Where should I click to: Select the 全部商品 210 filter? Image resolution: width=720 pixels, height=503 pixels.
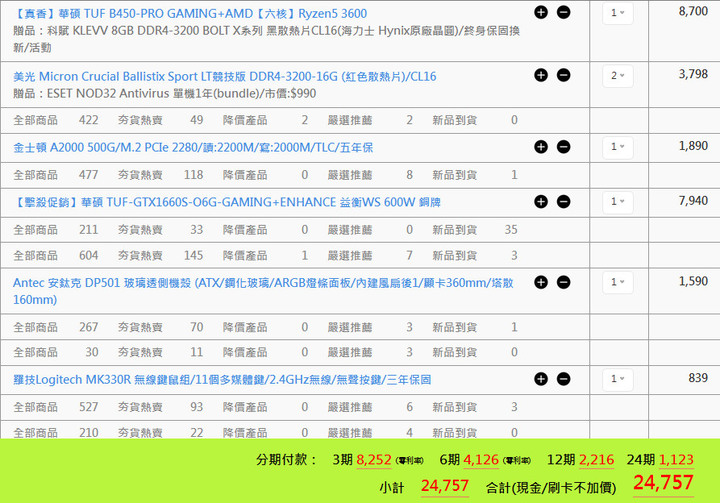56,432
